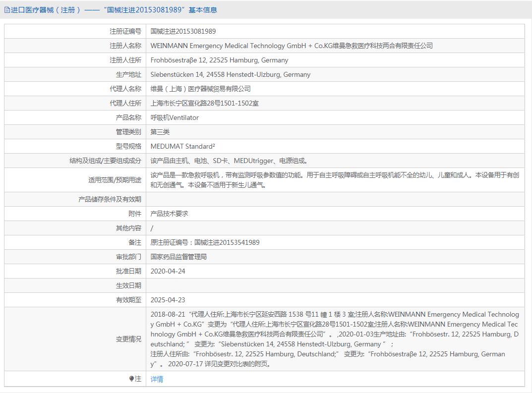Click the intended-use text starting "该产品是一款急救呼吸机"

[335, 180]
